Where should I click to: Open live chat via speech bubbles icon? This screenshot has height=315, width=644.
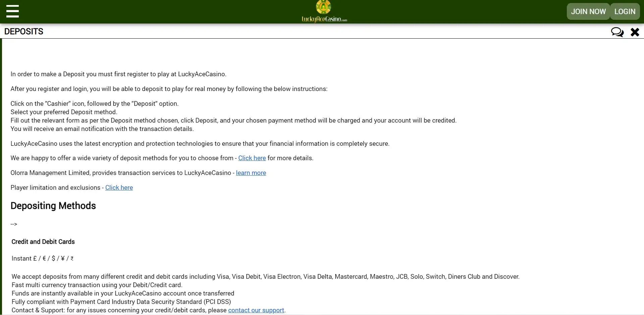click(617, 32)
